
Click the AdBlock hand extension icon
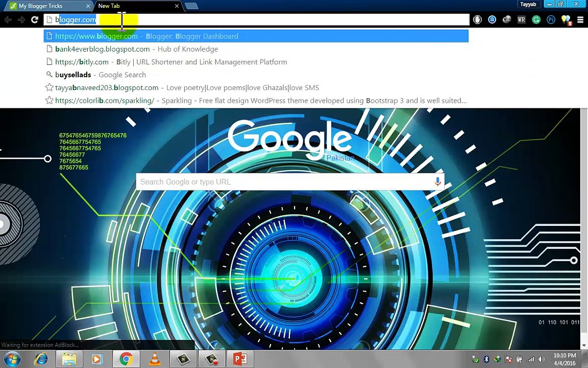pos(477,19)
